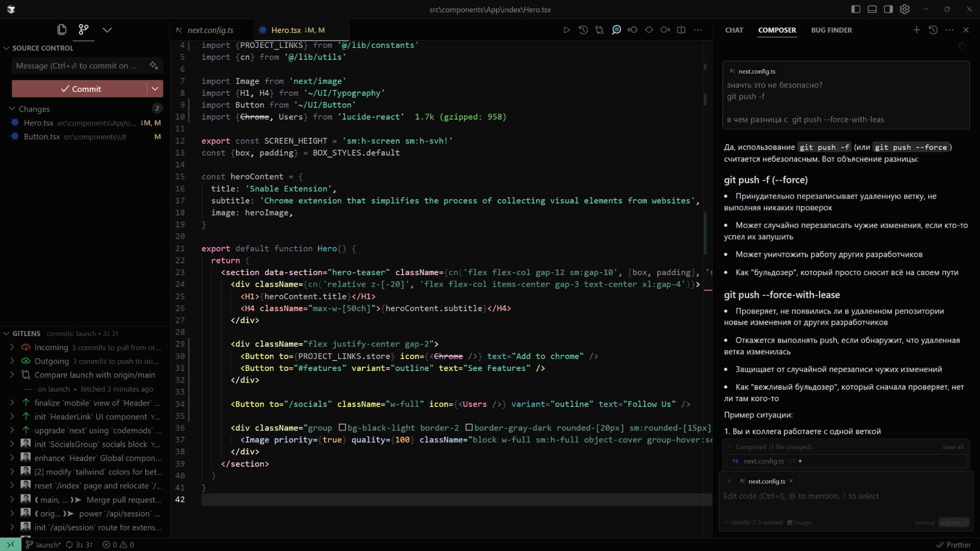The width and height of the screenshot is (980, 551).
Task: Open the Commit button dropdown arrow
Action: [x=155, y=88]
